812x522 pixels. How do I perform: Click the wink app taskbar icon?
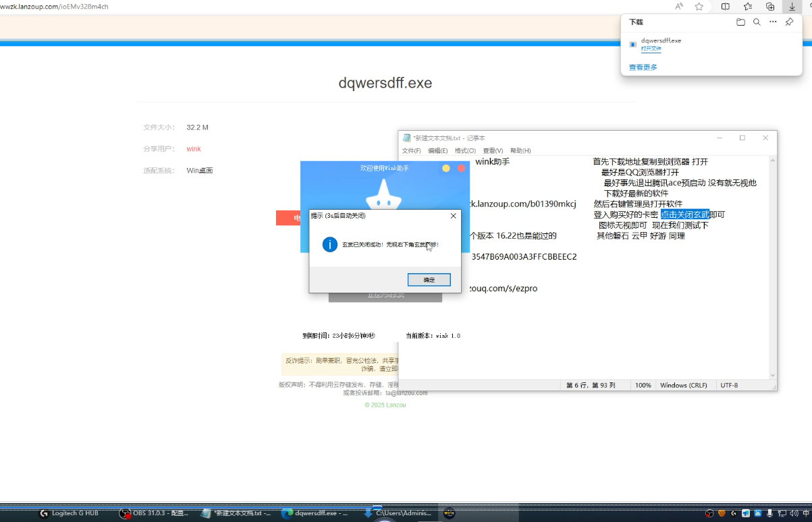(448, 513)
